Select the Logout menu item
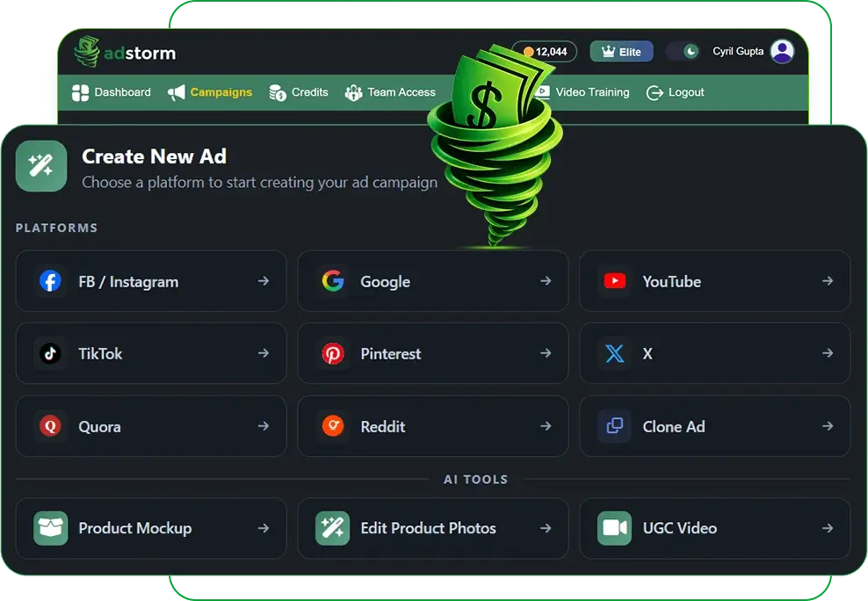This screenshot has height=601, width=868. pyautogui.click(x=675, y=92)
